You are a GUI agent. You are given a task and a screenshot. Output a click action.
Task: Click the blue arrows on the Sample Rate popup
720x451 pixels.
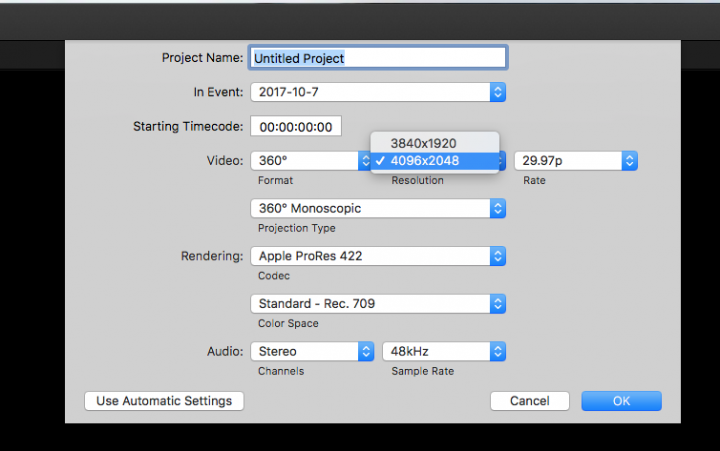(x=497, y=351)
